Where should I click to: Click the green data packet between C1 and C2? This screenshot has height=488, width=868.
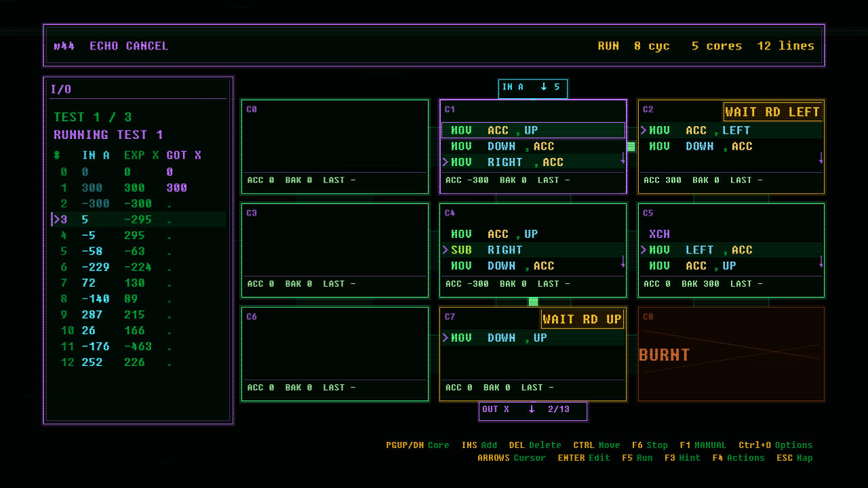pos(631,146)
